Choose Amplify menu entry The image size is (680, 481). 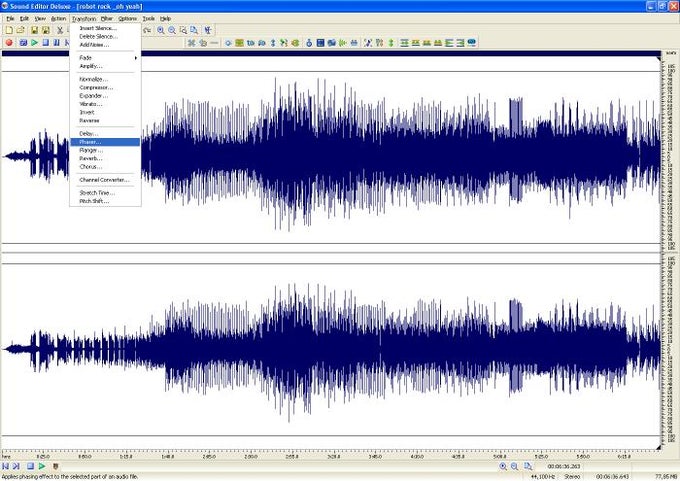[105, 66]
